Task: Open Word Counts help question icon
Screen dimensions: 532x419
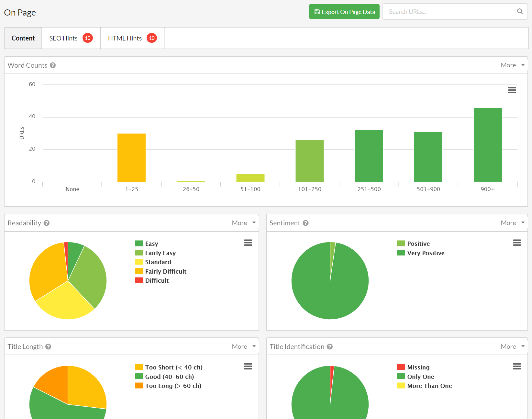Action: 53,65
